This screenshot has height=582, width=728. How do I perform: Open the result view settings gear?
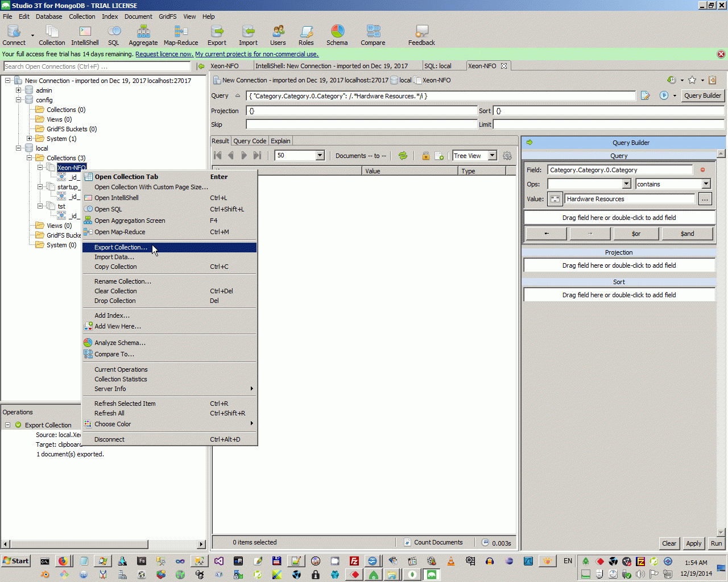[x=507, y=156]
